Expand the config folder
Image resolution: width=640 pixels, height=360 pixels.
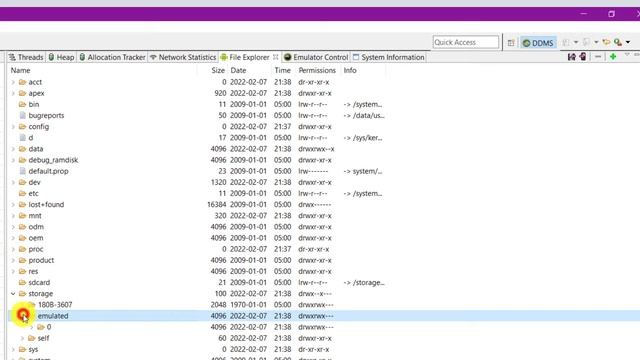13,127
